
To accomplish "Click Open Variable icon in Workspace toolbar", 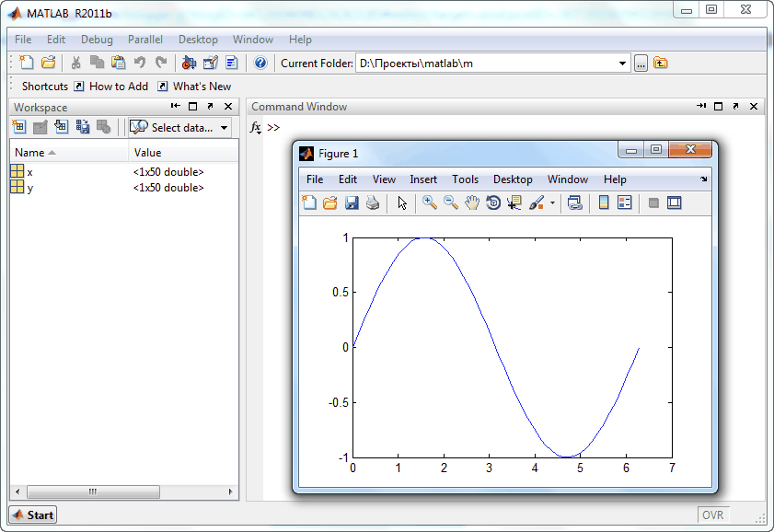I will (x=40, y=127).
